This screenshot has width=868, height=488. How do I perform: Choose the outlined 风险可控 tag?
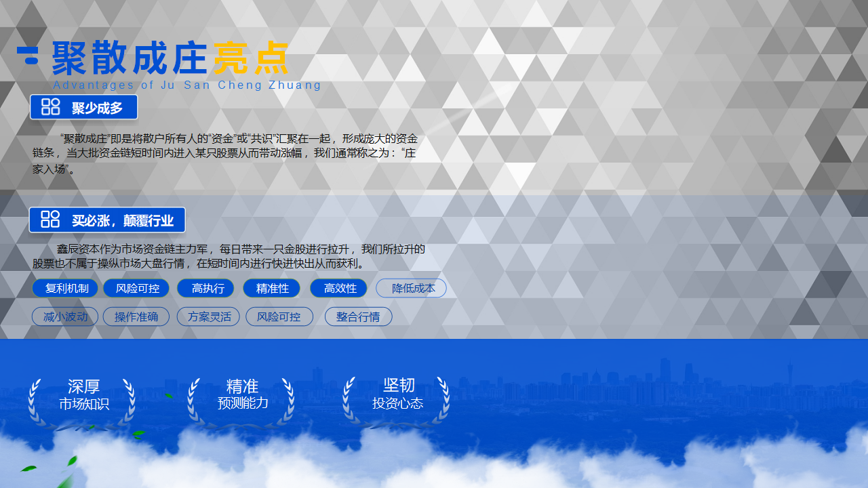(x=279, y=317)
